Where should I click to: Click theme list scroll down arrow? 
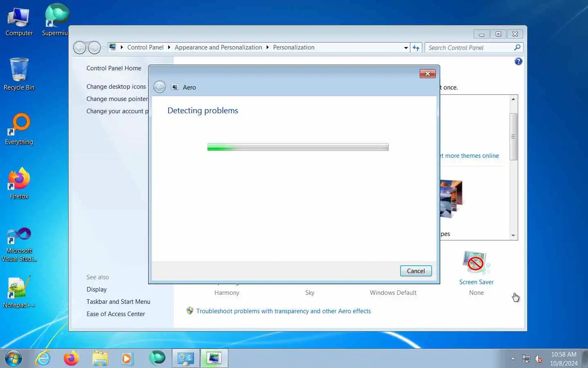513,236
